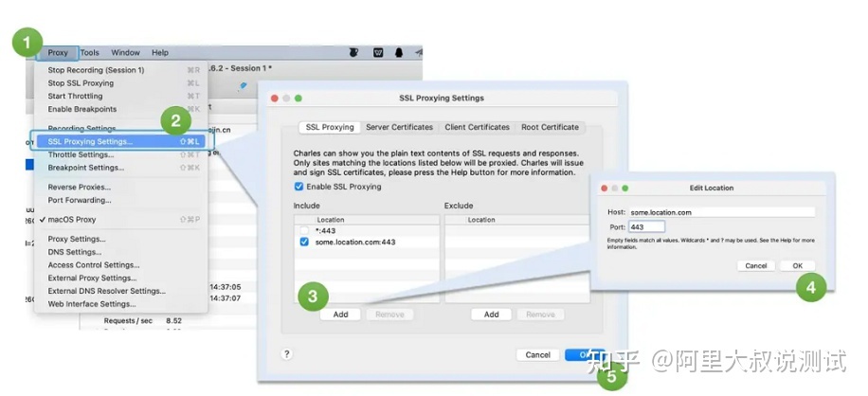Switch to the SSL Proxying tab
The height and width of the screenshot is (396, 868).
(x=330, y=127)
